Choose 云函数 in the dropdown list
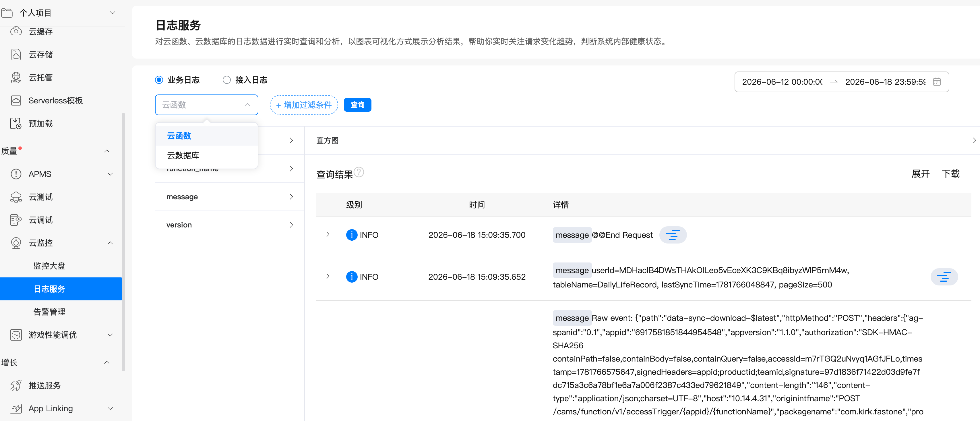The width and height of the screenshot is (980, 421). [x=207, y=136]
